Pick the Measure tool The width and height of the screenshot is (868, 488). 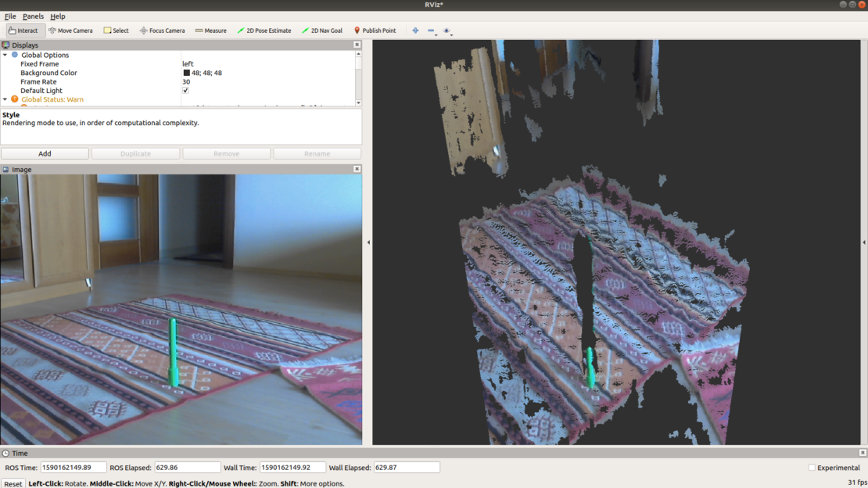point(210,30)
